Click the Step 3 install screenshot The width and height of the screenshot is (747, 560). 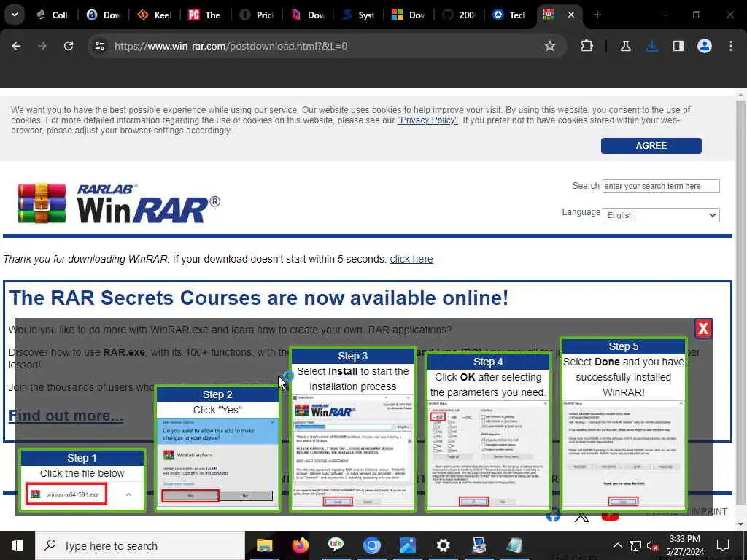352,451
